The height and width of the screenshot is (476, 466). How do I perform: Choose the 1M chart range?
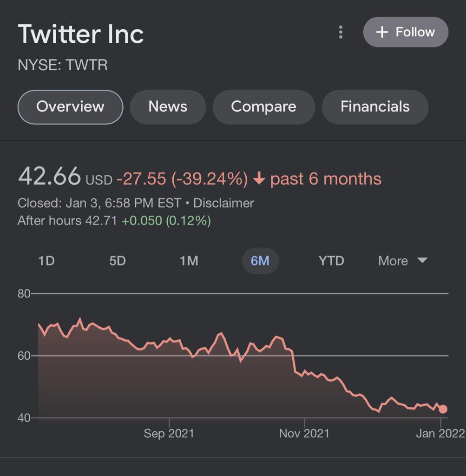pyautogui.click(x=189, y=261)
